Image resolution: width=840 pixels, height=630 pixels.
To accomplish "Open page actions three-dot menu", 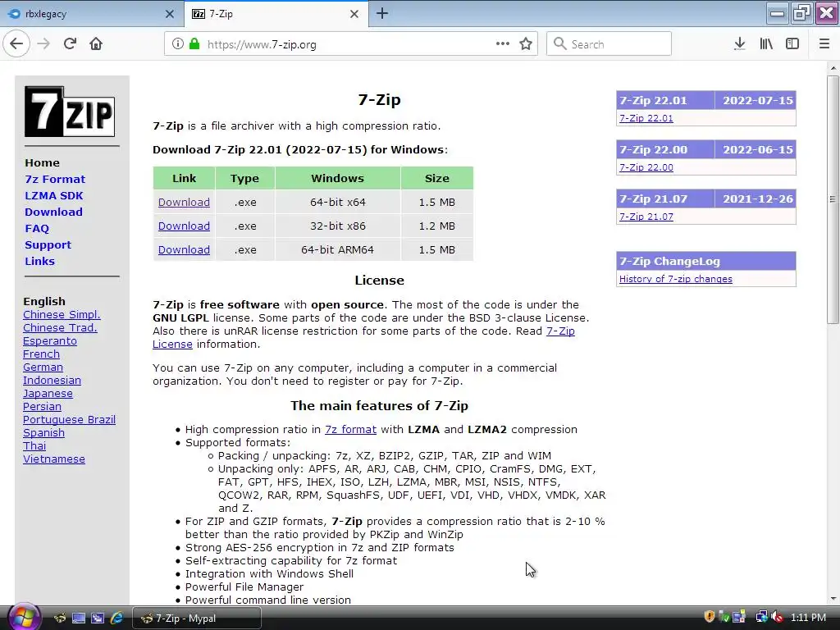I will [x=503, y=44].
